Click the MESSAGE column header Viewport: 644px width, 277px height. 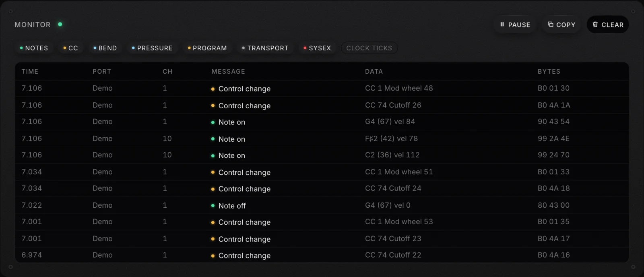[x=228, y=71]
